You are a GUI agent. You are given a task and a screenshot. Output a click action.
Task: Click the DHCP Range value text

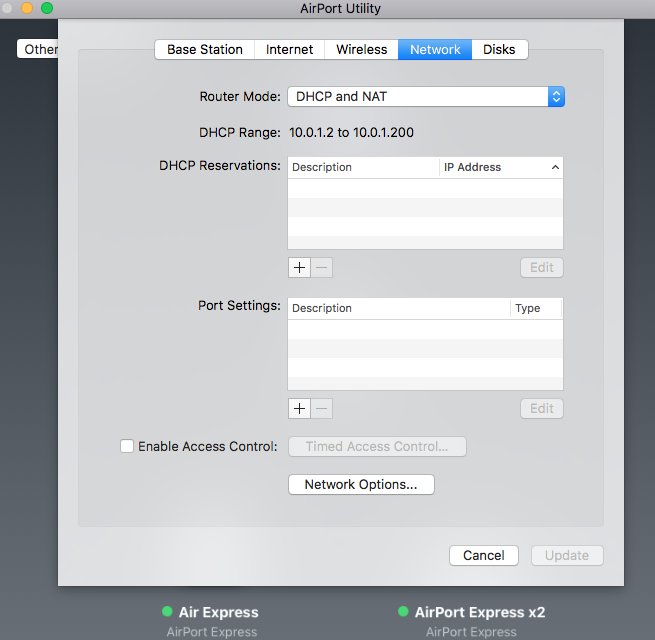(351, 133)
